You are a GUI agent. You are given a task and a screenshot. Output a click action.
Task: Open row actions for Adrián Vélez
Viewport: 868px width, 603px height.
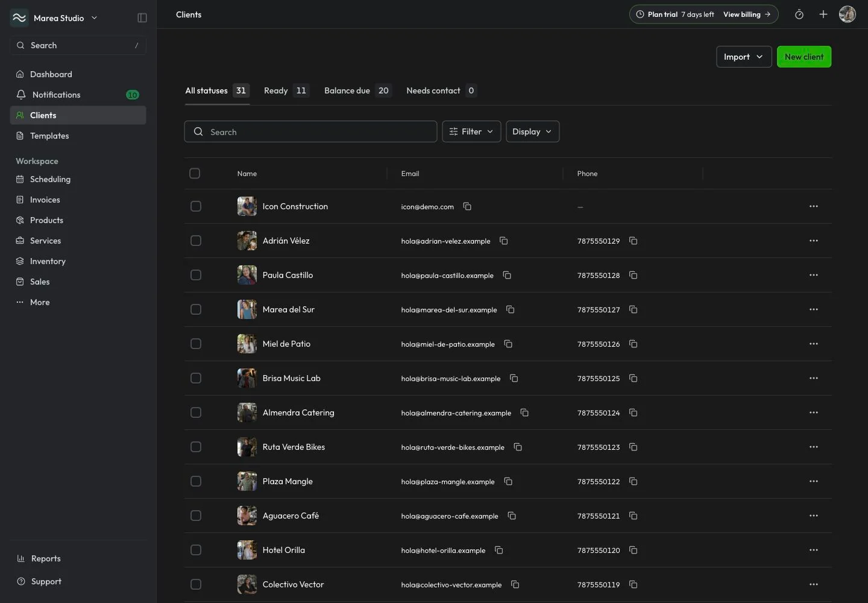click(x=814, y=241)
